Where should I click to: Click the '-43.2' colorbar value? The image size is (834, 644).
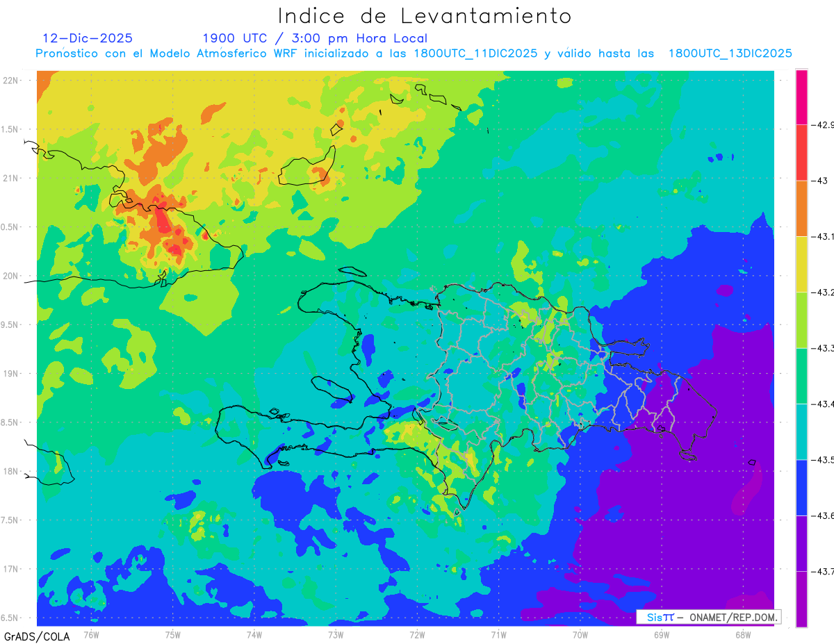823,292
